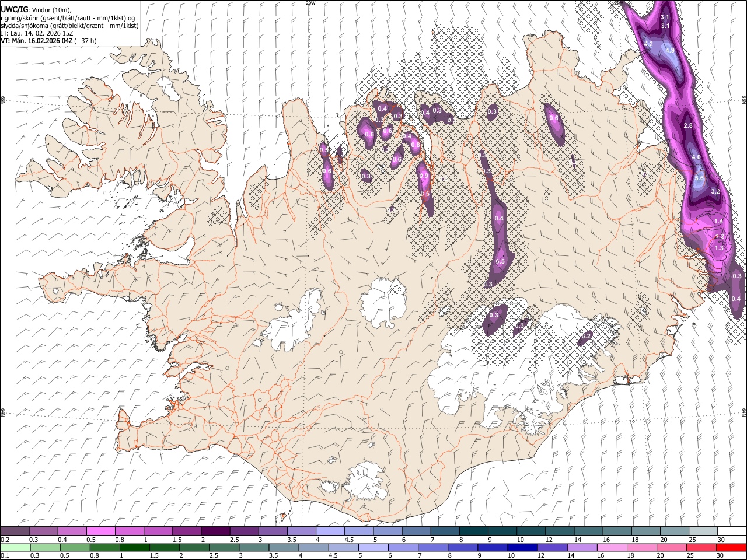The width and height of the screenshot is (747, 560).
Task: Click the 'rigning/skúrir' legend description line
Action: (x=69, y=17)
